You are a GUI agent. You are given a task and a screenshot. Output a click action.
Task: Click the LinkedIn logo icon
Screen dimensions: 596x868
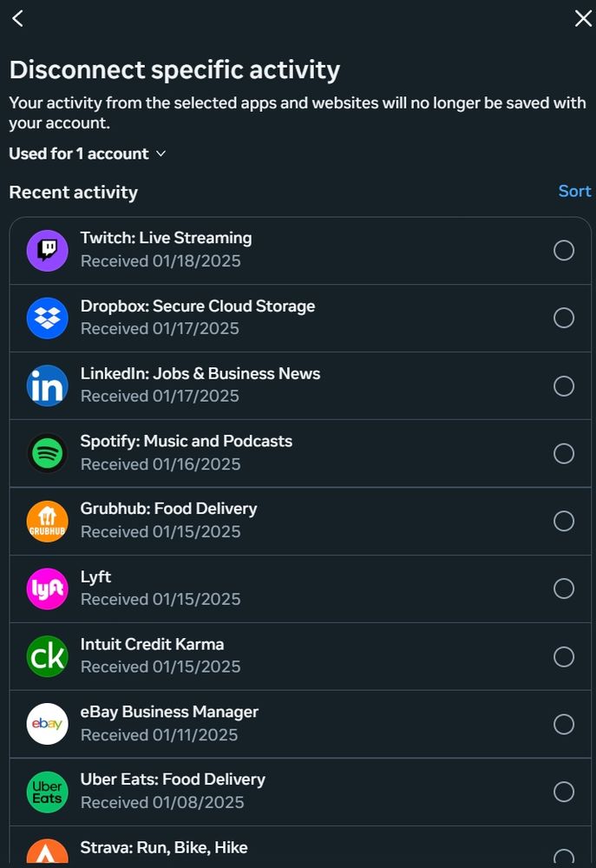pyautogui.click(x=47, y=386)
